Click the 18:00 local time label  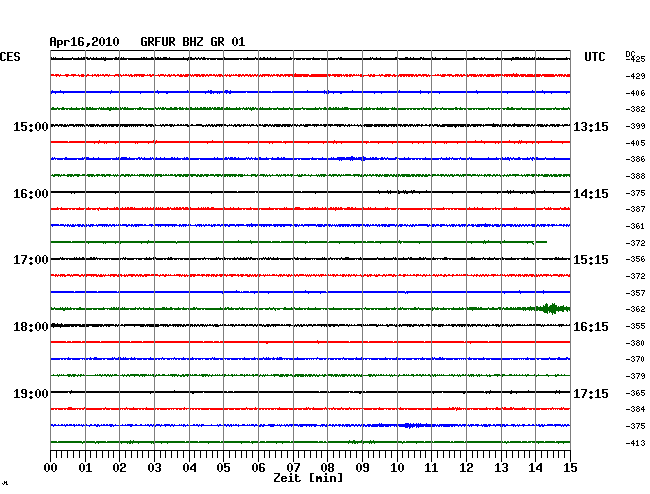pos(31,327)
